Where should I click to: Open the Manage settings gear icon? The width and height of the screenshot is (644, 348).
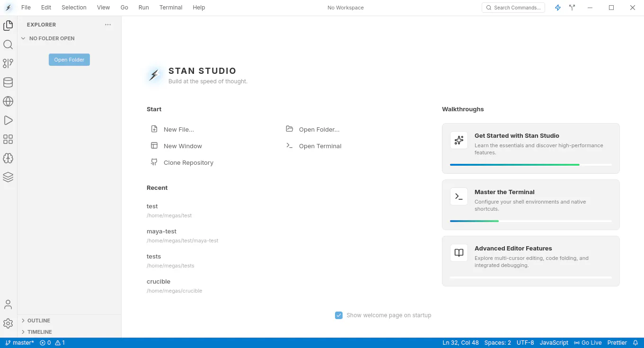[x=8, y=323]
